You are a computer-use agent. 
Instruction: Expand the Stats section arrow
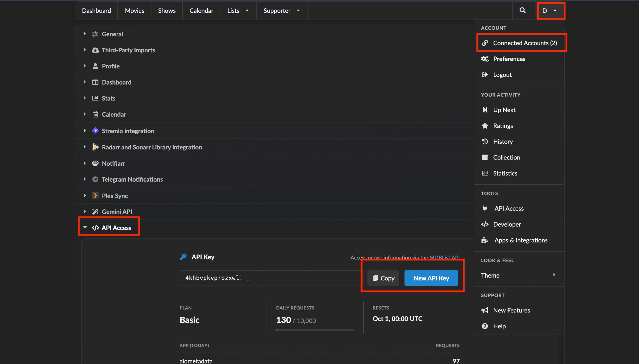pos(85,98)
